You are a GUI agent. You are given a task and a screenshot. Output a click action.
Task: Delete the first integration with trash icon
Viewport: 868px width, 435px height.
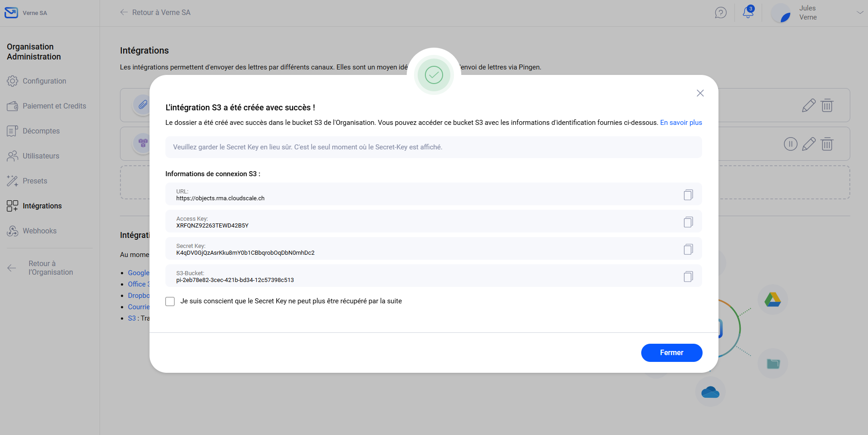point(827,106)
